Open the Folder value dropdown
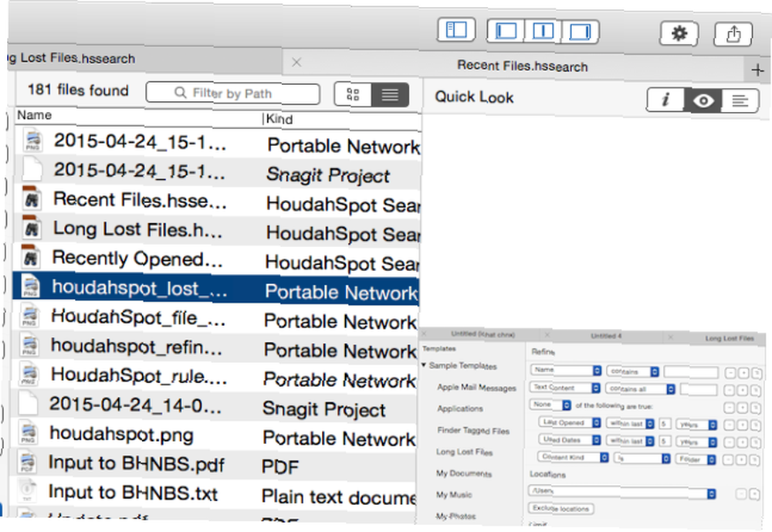Image resolution: width=772 pixels, height=532 pixels. pyautogui.click(x=696, y=459)
